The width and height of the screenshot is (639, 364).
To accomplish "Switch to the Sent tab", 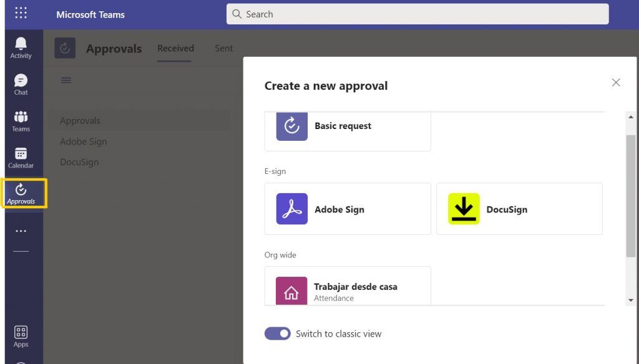I will tap(224, 48).
